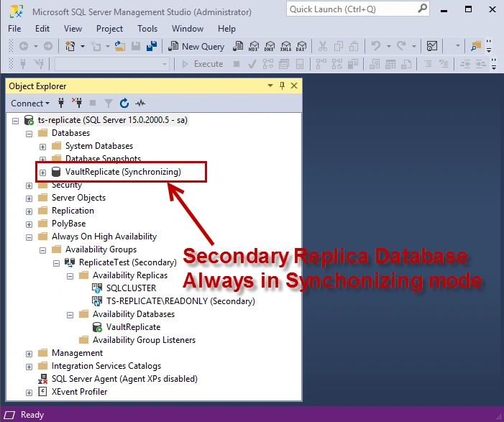Collapse the Availability Databases folder
504x422 pixels.
point(70,315)
